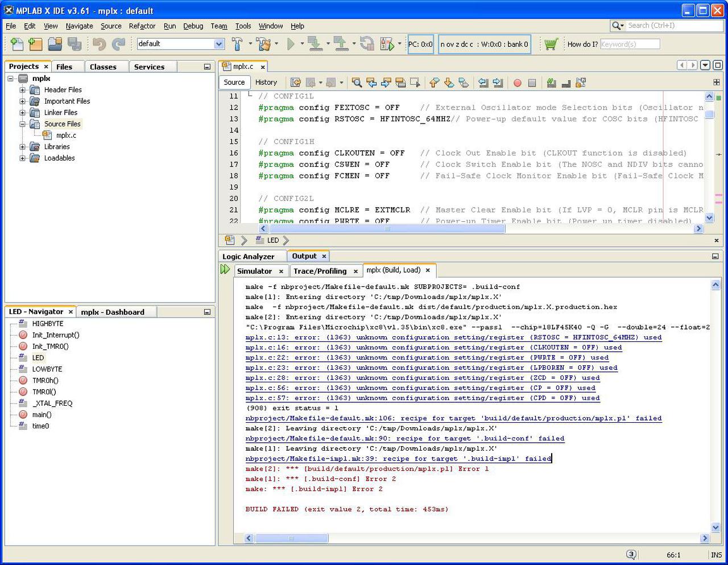Expand the Header Files folder
The height and width of the screenshot is (565, 728).
(22, 90)
